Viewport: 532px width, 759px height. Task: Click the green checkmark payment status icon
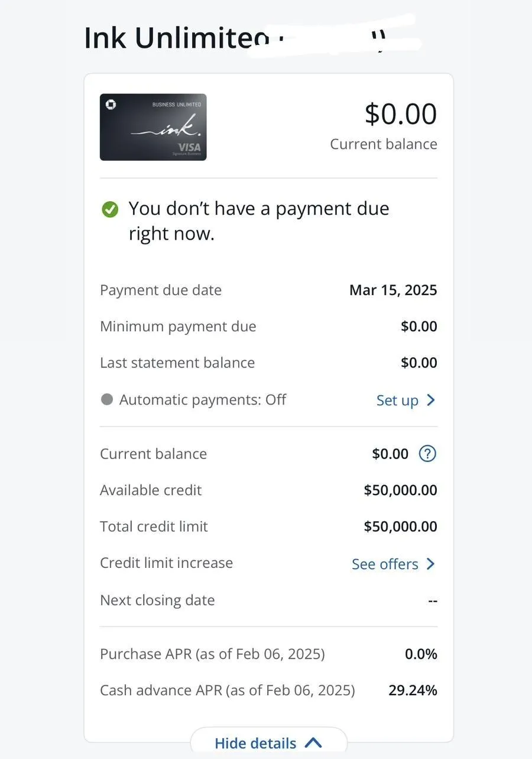pos(110,209)
